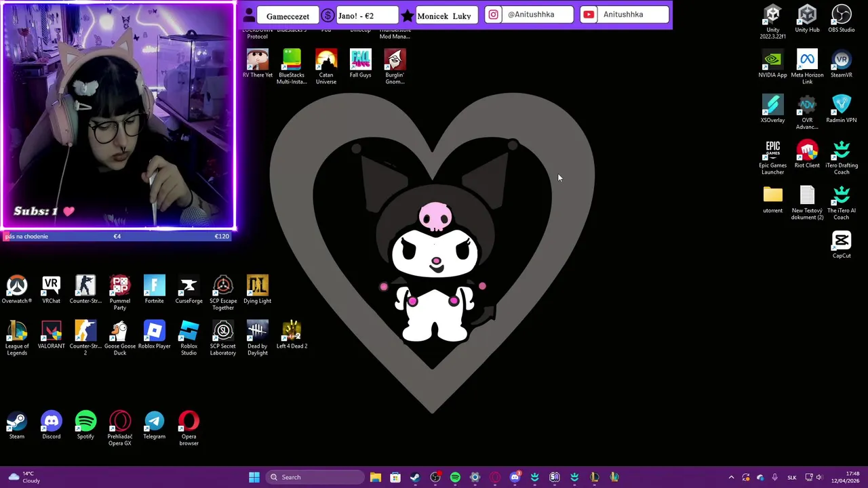Launch Meta Horizon Link

pos(807,67)
